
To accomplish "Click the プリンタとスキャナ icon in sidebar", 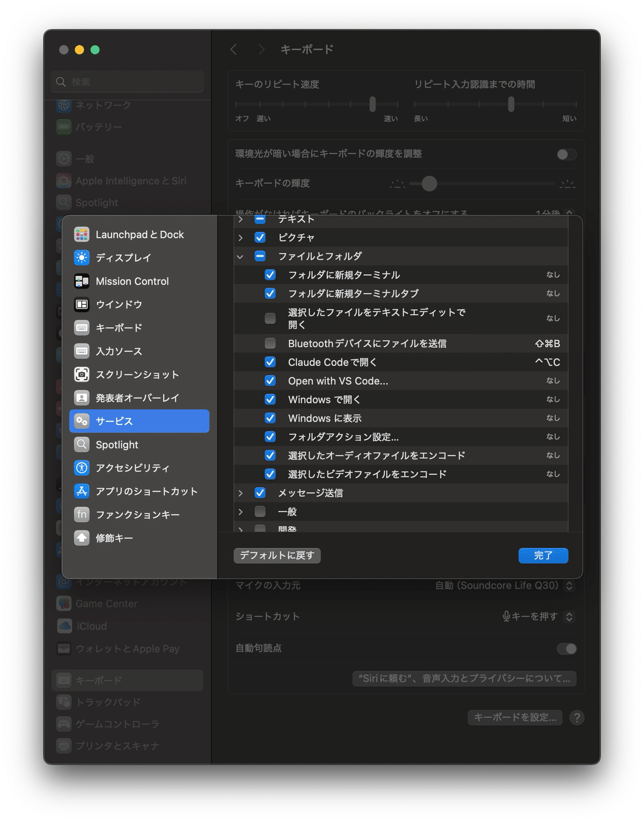I will (64, 746).
